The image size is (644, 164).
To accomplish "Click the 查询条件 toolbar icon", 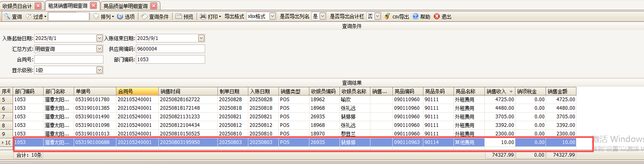I will coord(144,16).
